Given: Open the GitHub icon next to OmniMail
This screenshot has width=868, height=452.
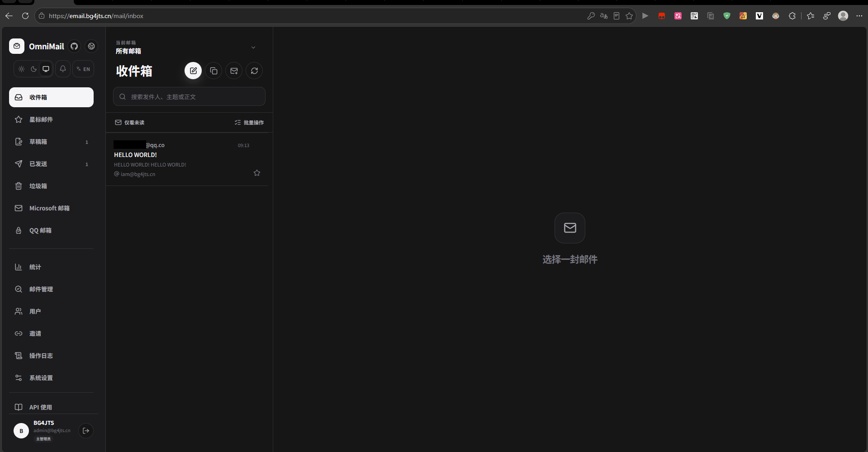Looking at the screenshot, I should coord(74,46).
